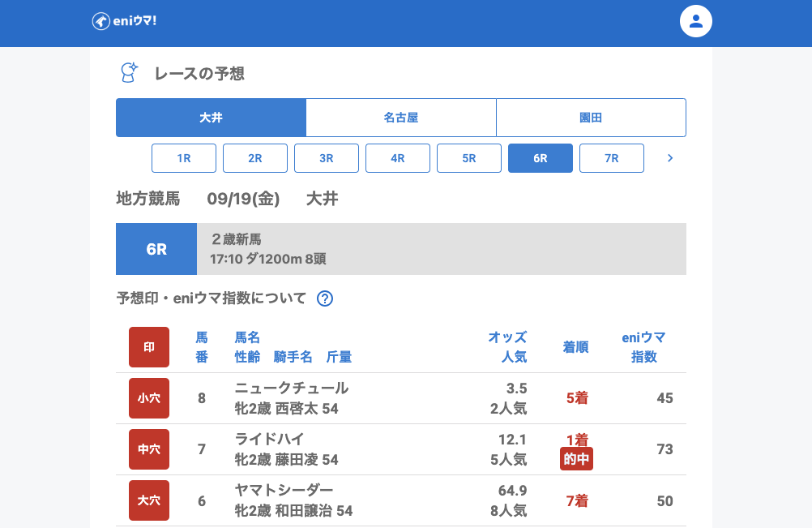The image size is (812, 528).
Task: Switch to the 名古屋 racecourse tab
Action: (x=401, y=118)
